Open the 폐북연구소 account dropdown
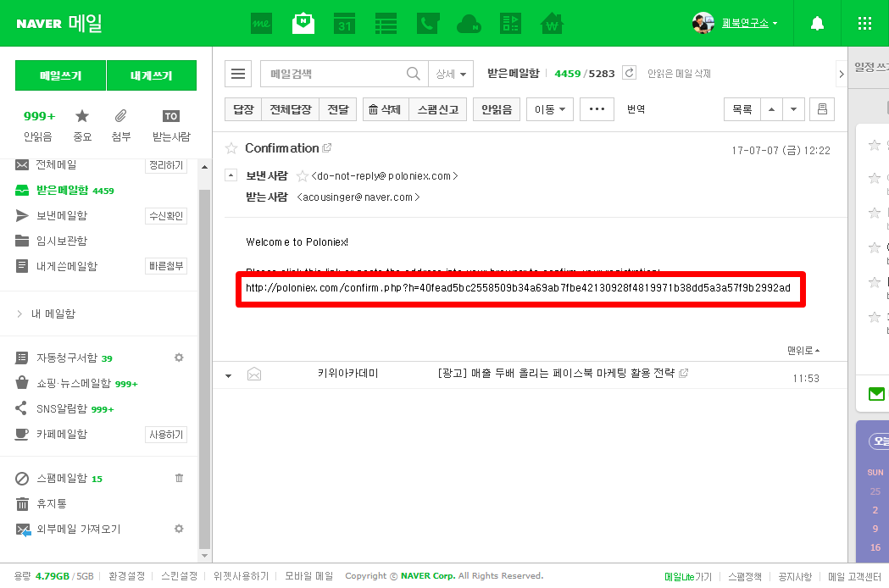 [749, 23]
